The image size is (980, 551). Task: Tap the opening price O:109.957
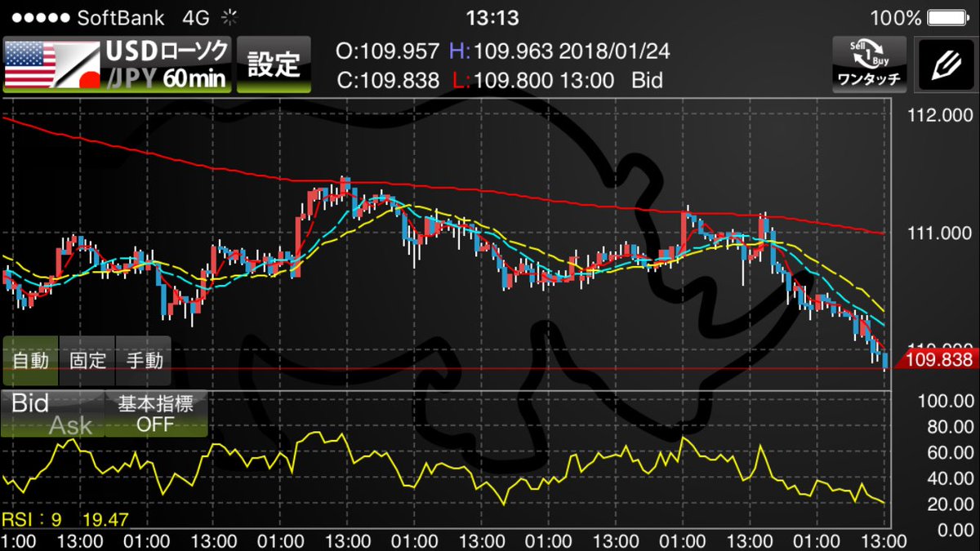(389, 51)
